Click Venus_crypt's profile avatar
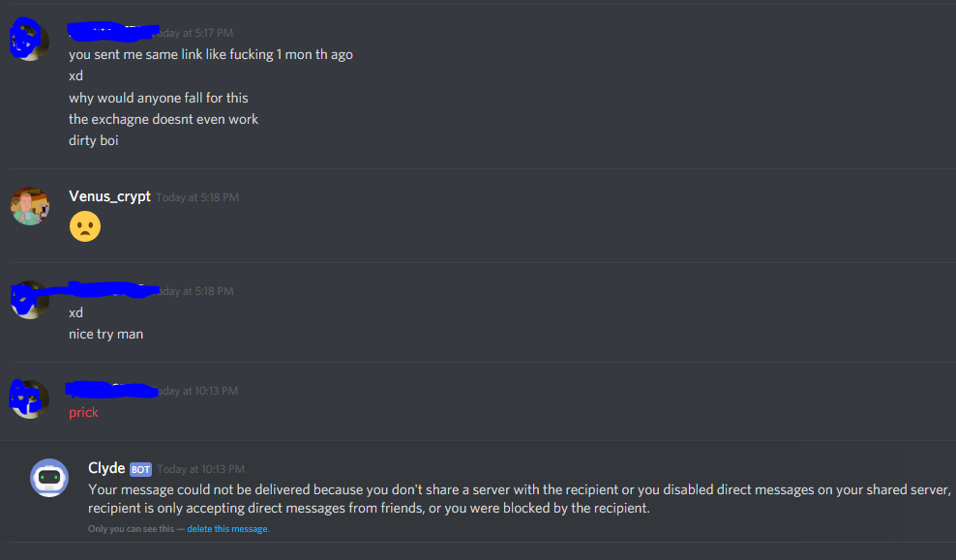 pyautogui.click(x=30, y=206)
